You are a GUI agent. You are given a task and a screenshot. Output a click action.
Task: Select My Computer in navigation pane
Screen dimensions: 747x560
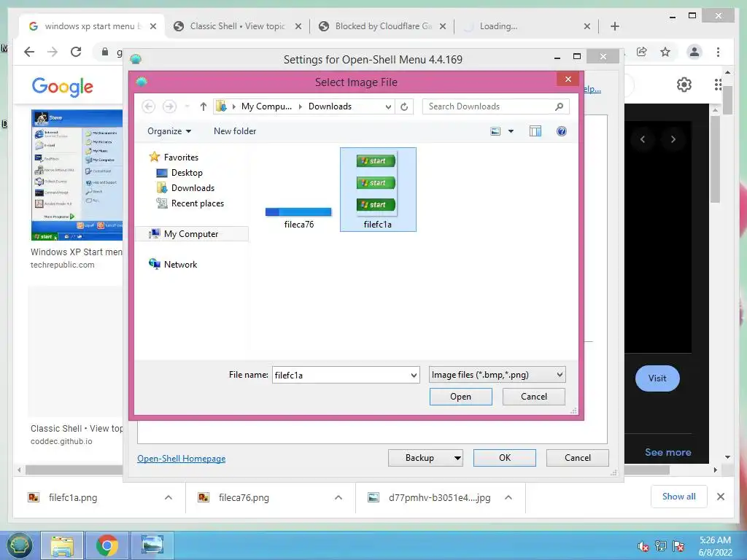[191, 234]
